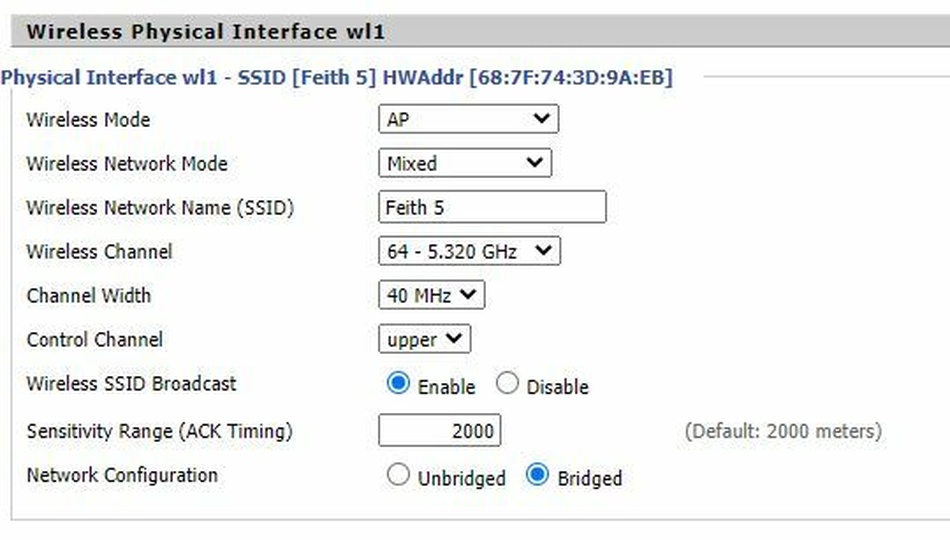This screenshot has width=950, height=540.
Task: Click the Default 2000 meters hint text
Action: 783,431
